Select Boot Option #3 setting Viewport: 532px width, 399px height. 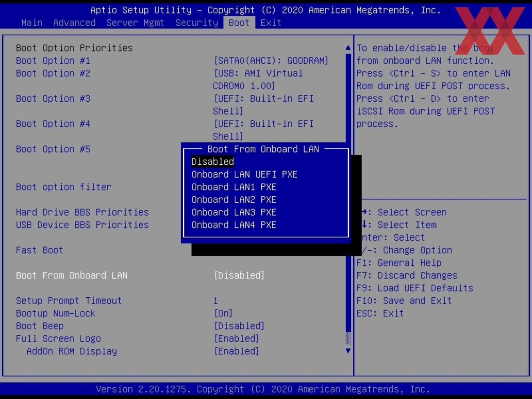click(53, 99)
